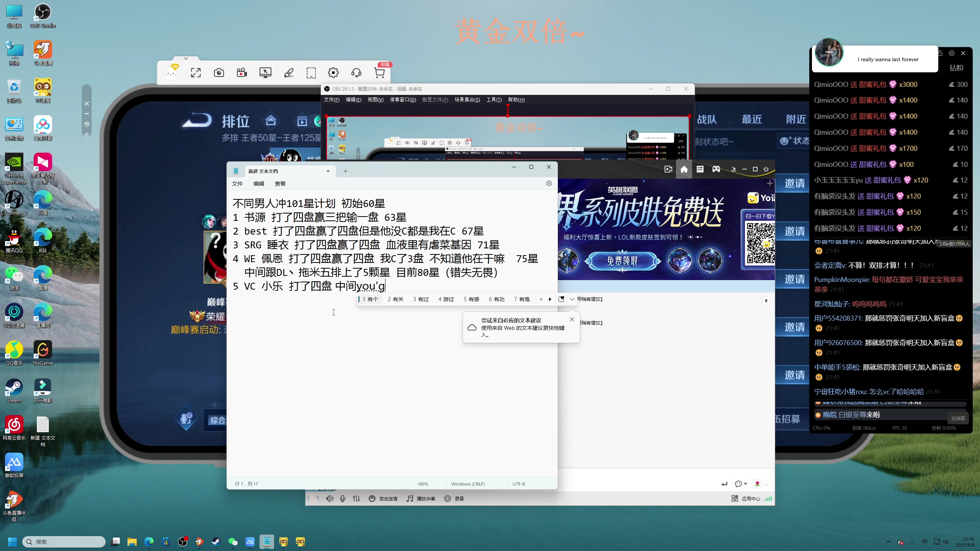980x551 pixels.
Task: Open the camera screenshot tool
Action: [219, 73]
